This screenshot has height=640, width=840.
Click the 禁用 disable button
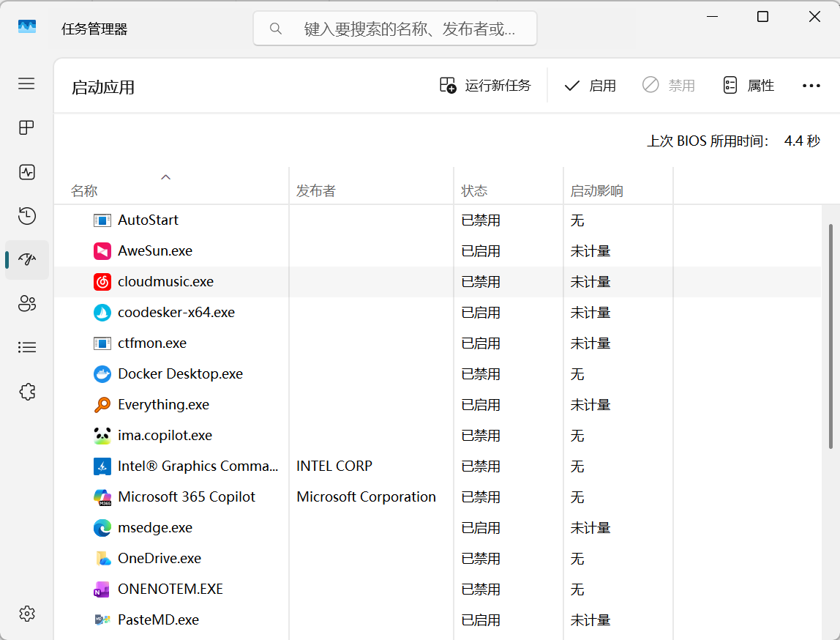(669, 85)
